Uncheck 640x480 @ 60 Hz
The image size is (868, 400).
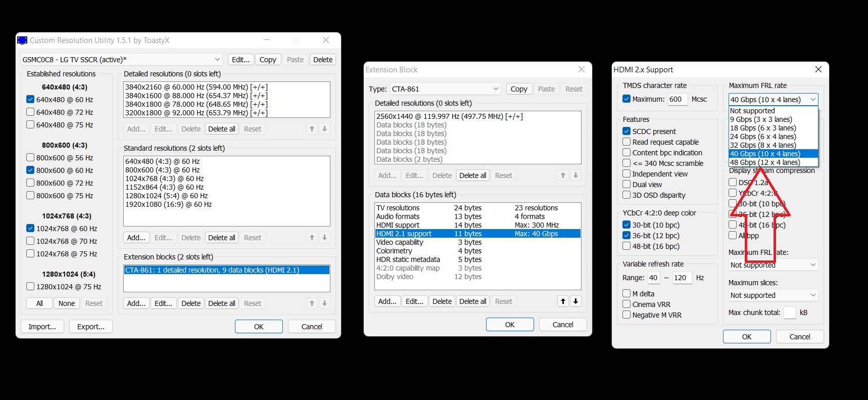coord(30,100)
